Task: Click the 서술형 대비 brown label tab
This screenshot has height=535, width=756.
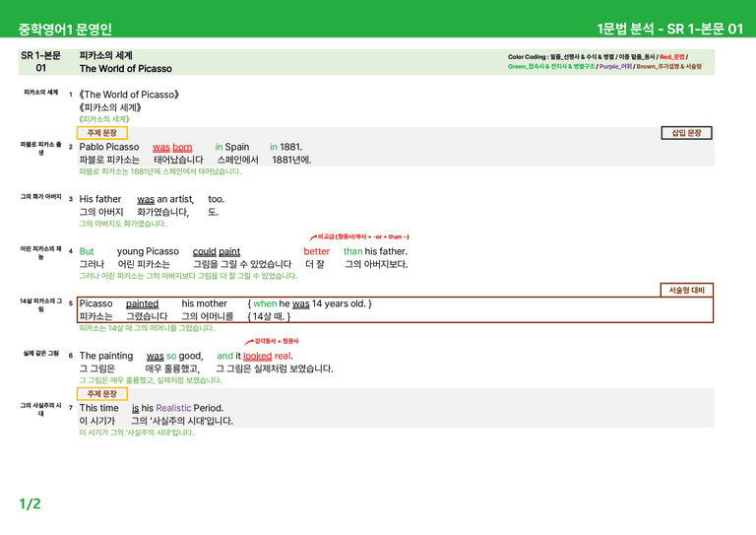Action: pyautogui.click(x=686, y=290)
